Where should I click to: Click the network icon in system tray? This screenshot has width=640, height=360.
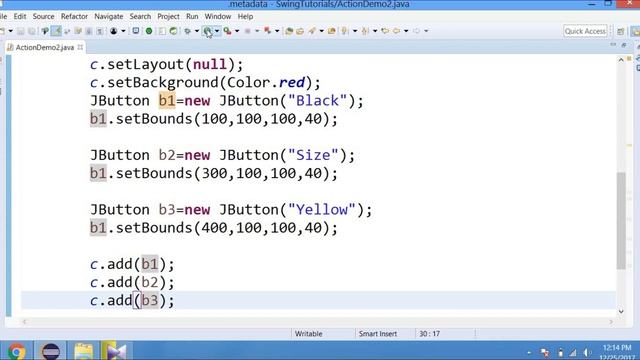click(573, 353)
